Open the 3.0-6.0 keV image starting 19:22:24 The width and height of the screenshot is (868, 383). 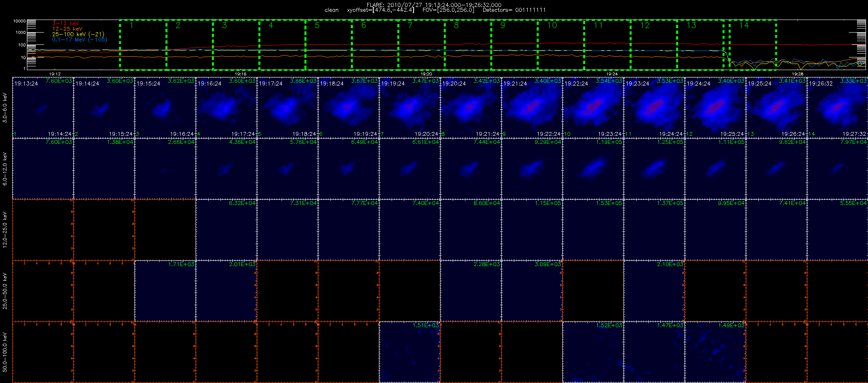click(593, 108)
